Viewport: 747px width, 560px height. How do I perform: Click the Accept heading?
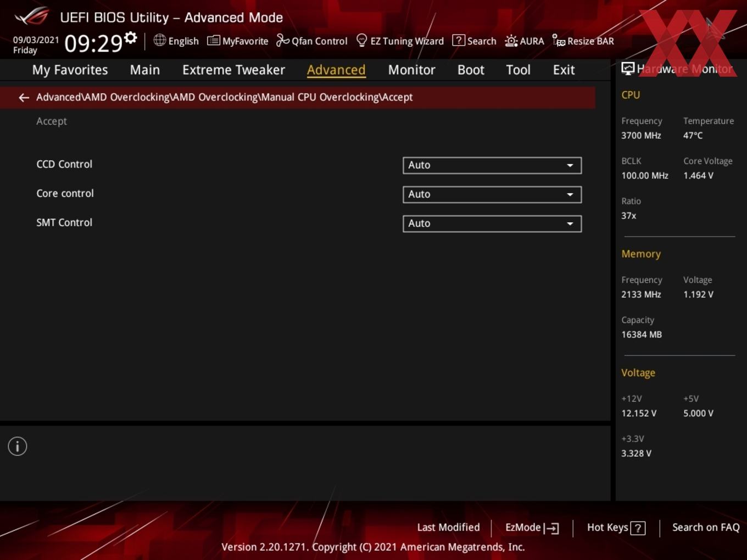pos(52,121)
